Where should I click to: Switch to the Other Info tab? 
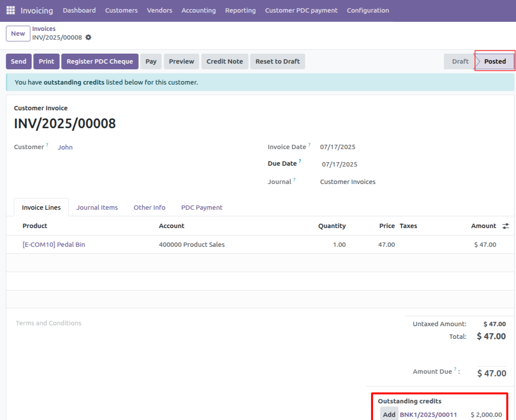[150, 208]
